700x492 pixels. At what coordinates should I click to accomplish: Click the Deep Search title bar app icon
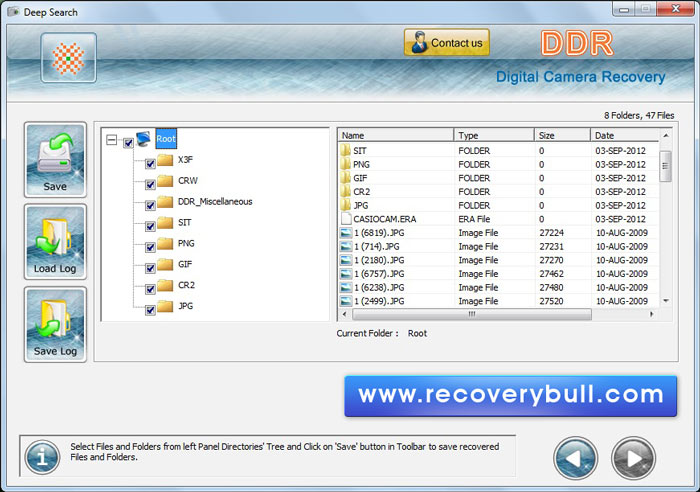pyautogui.click(x=13, y=12)
